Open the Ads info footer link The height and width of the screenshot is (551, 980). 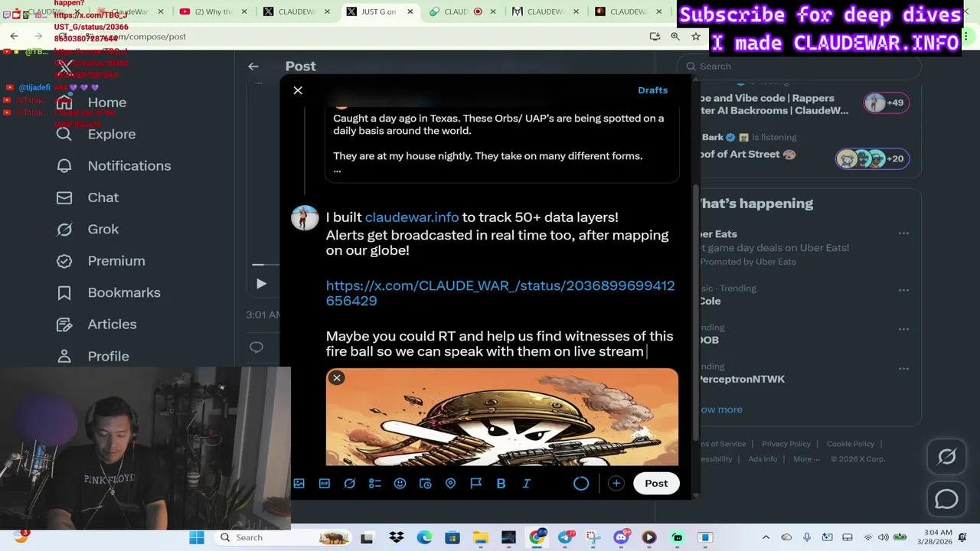[763, 459]
